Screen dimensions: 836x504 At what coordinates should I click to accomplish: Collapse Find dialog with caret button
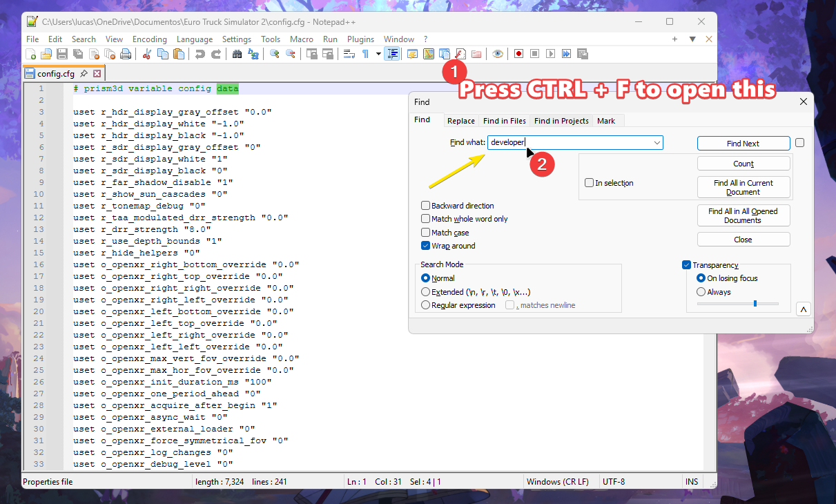[x=803, y=309]
